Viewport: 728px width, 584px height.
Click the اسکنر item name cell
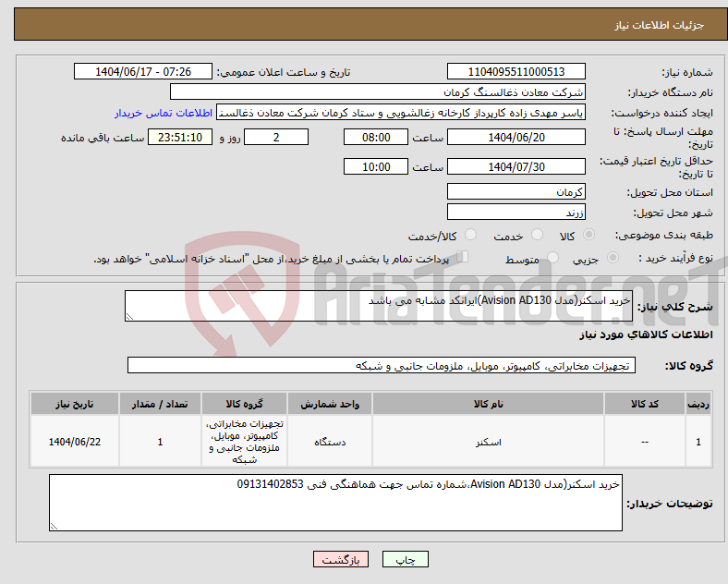(488, 442)
